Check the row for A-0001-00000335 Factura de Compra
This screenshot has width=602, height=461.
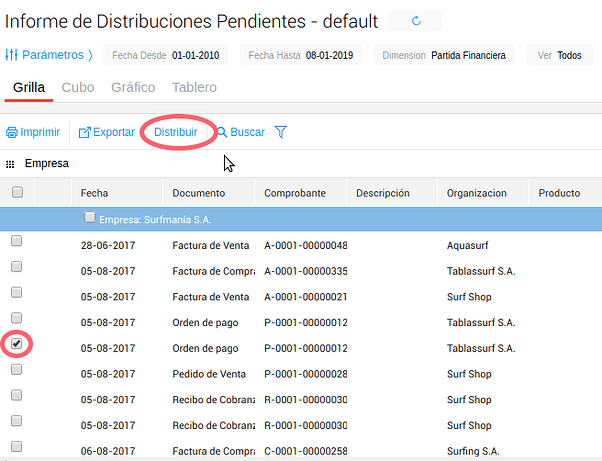17,267
